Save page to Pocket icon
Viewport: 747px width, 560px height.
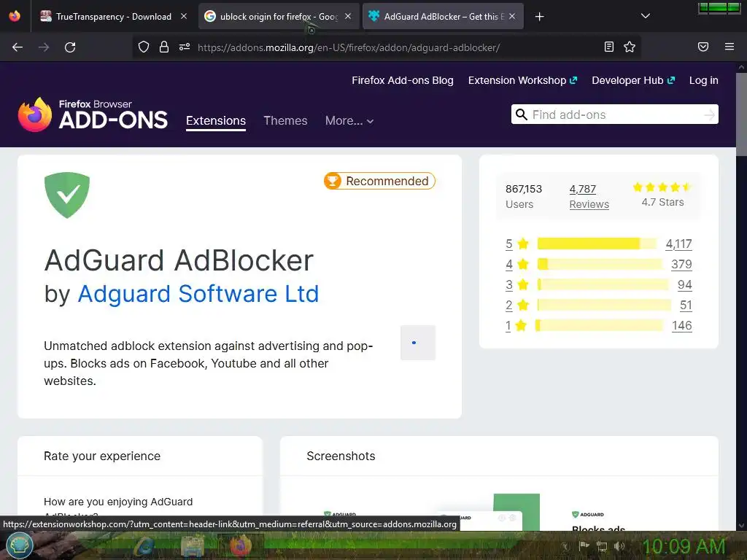click(703, 47)
